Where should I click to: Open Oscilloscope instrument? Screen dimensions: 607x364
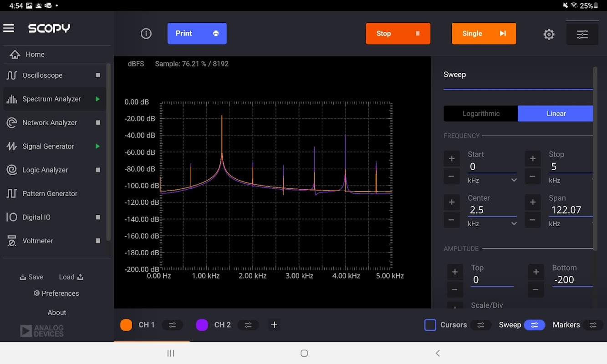[x=55, y=76]
